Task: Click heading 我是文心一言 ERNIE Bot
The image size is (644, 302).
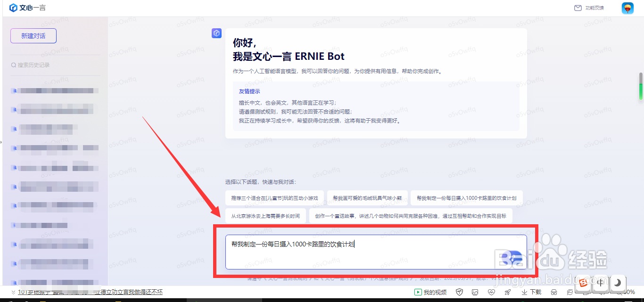Action: point(289,57)
